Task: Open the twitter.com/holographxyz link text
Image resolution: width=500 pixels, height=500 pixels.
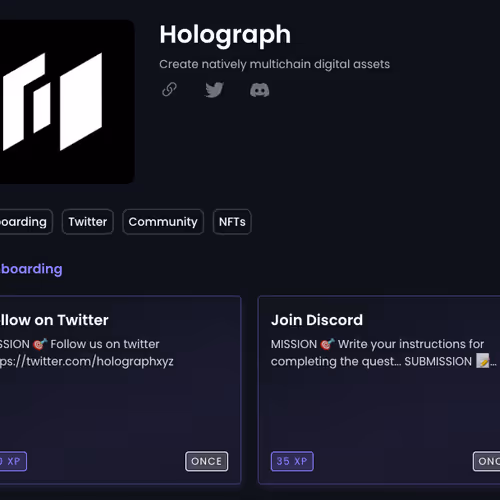Action: tap(87, 361)
